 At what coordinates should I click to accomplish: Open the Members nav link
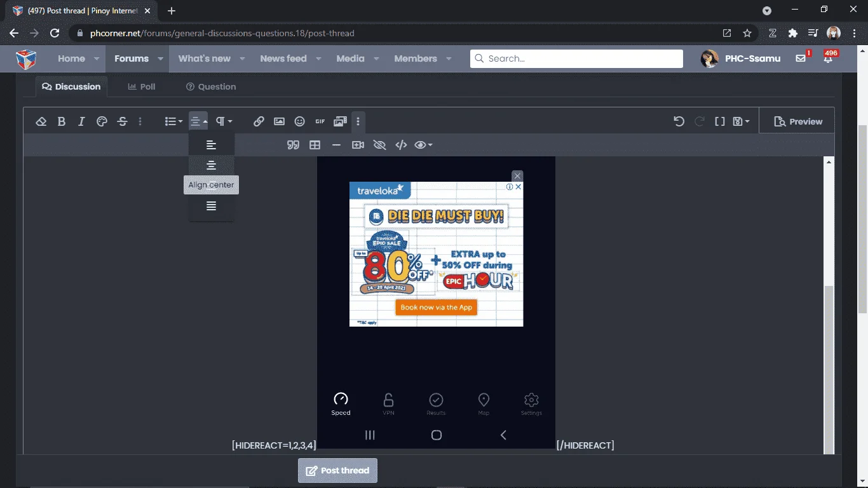[x=416, y=58]
